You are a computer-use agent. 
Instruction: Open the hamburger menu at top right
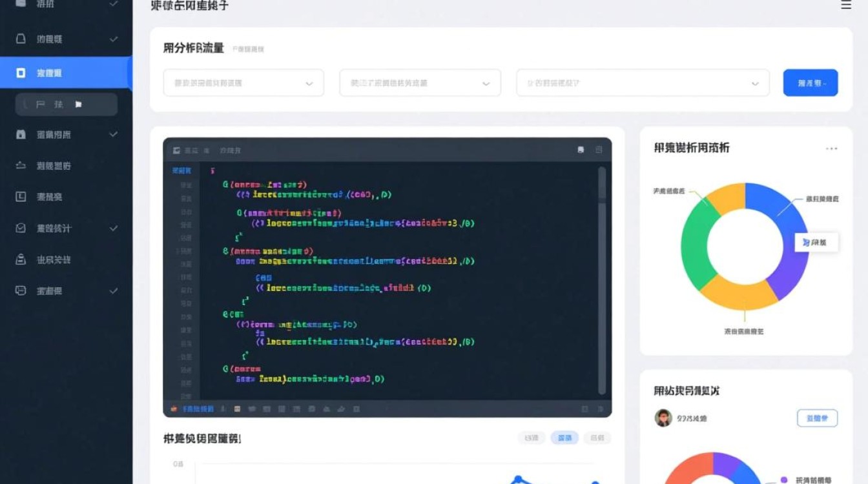pos(846,5)
